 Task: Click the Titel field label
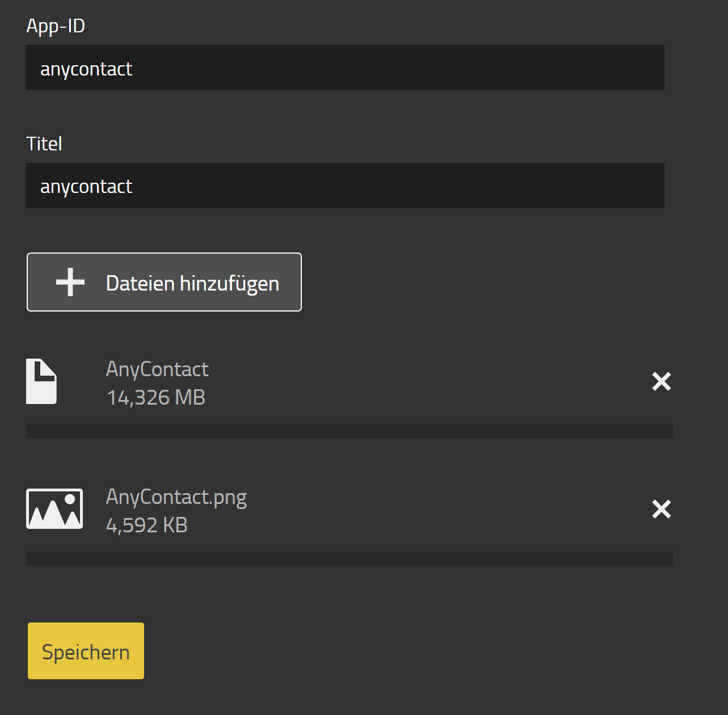[x=44, y=144]
